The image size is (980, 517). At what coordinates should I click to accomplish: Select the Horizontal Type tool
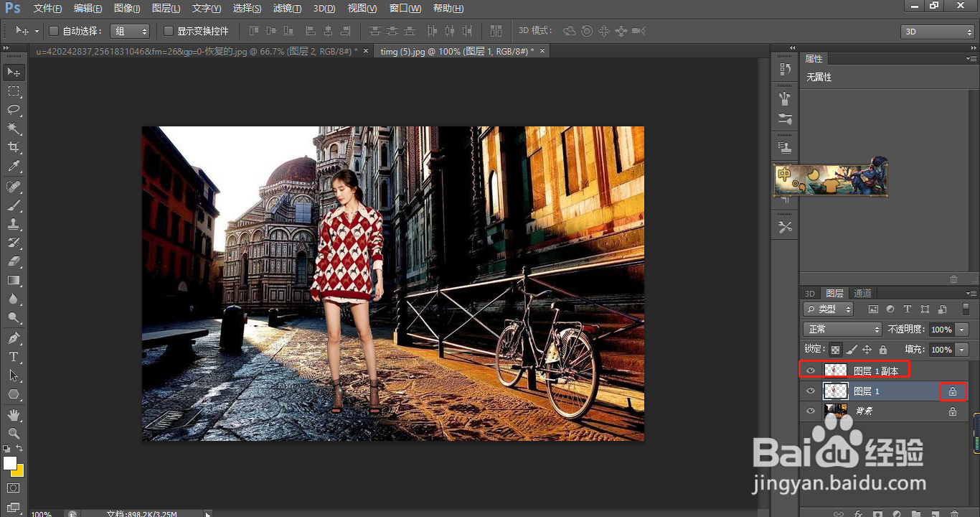click(x=14, y=356)
